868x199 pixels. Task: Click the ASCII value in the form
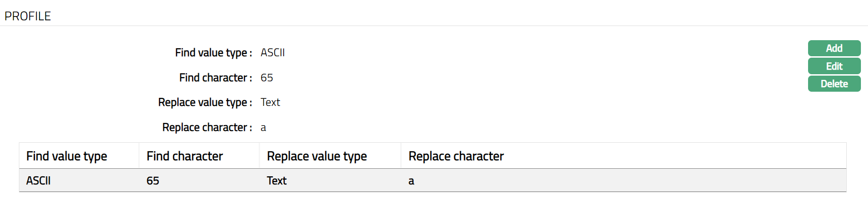click(x=273, y=52)
